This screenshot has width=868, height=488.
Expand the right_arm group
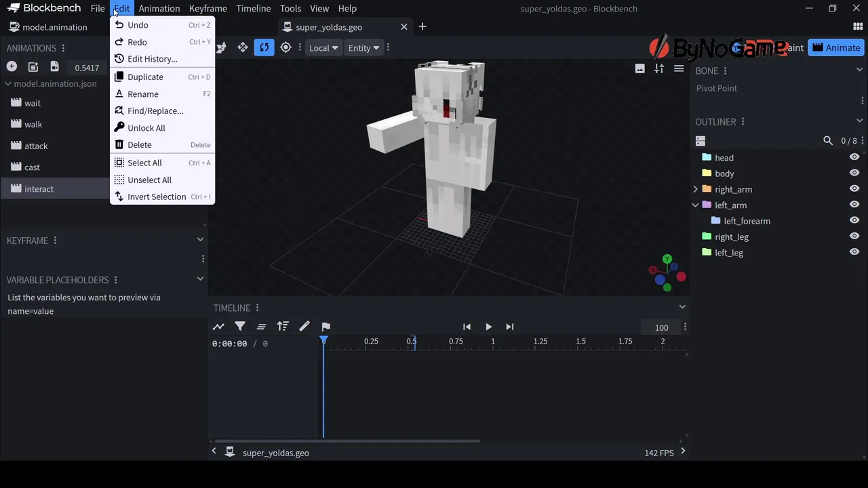coord(695,189)
